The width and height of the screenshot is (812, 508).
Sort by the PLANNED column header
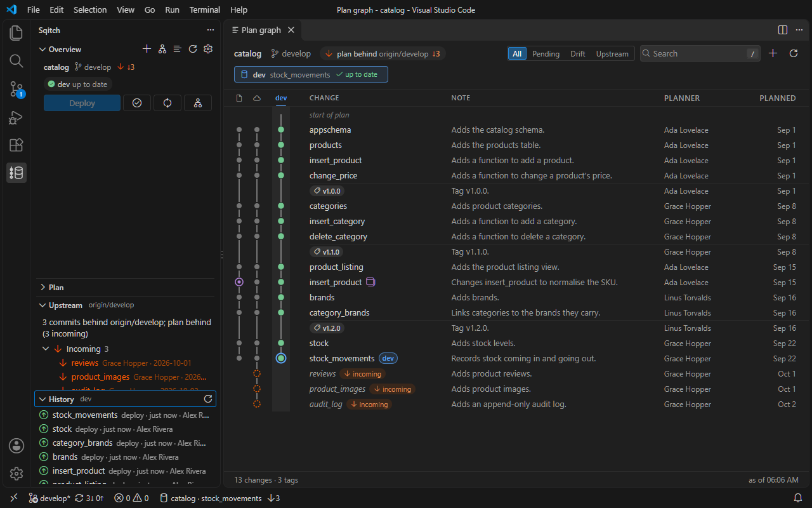point(777,98)
